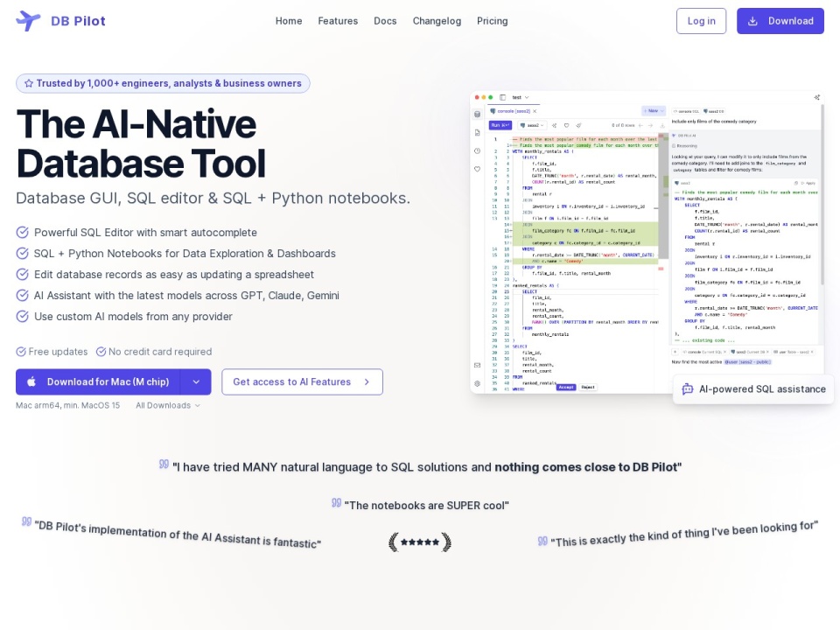Image resolution: width=840 pixels, height=630 pixels.
Task: Click the file icon in preview sidebar
Action: click(x=478, y=132)
